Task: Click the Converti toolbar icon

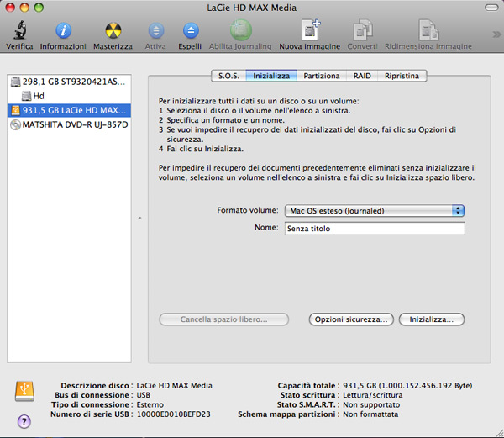Action: tap(362, 30)
